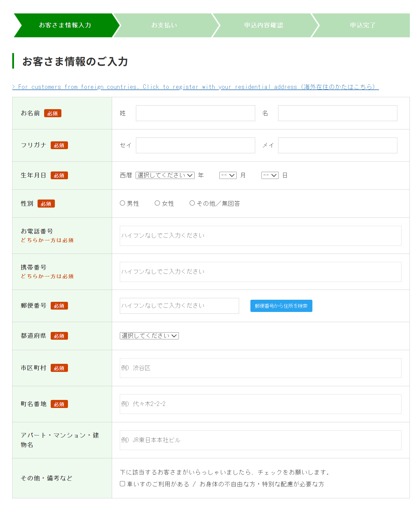Click the お客さま情報入力 step tab
Screen dimensions: 420x507
[x=65, y=25]
